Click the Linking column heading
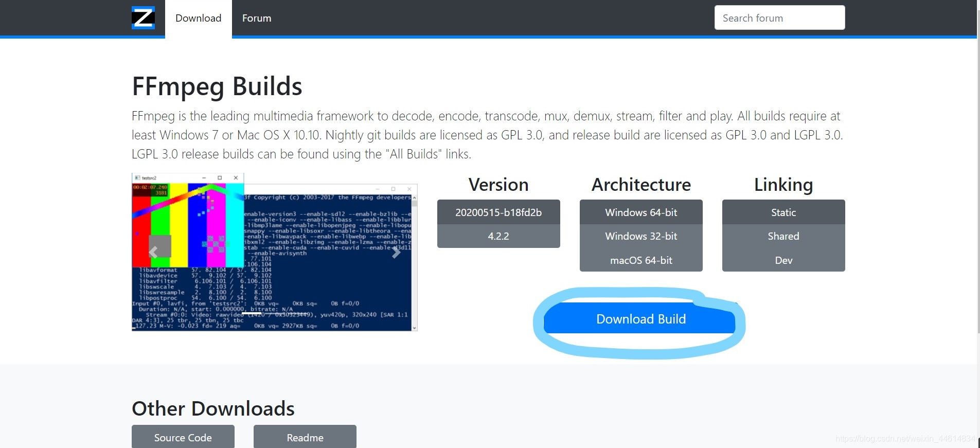This screenshot has height=448, width=980. click(x=783, y=185)
